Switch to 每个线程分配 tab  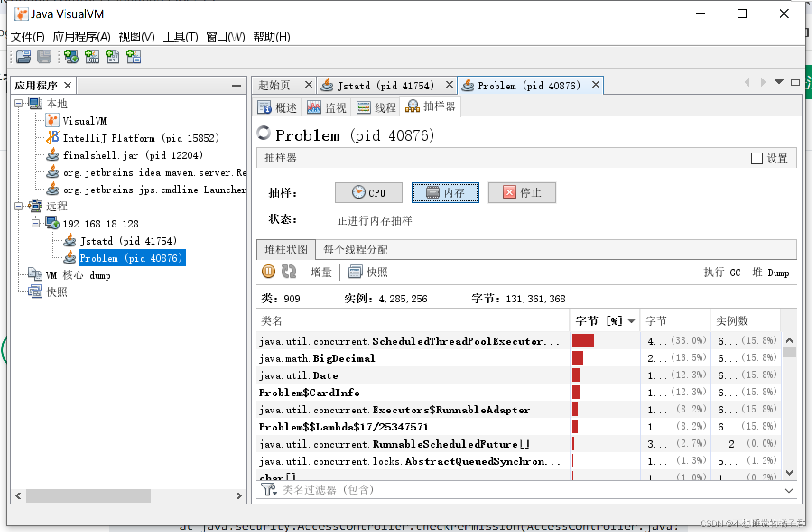[x=356, y=250]
